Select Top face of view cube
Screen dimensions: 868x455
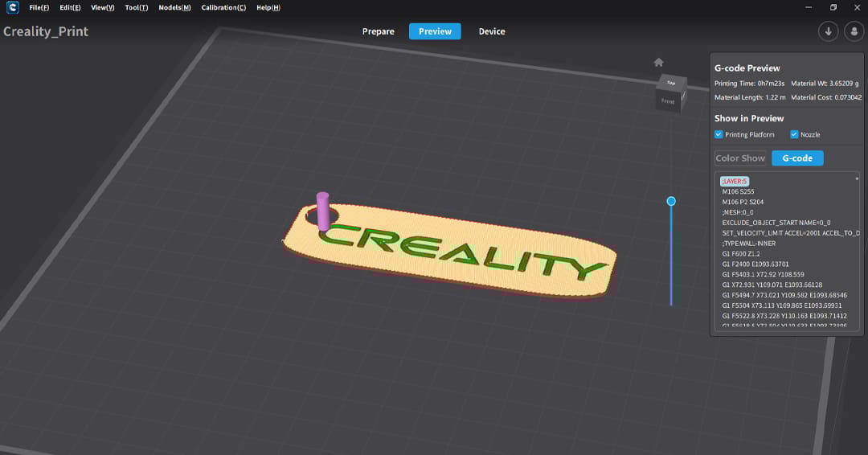671,83
